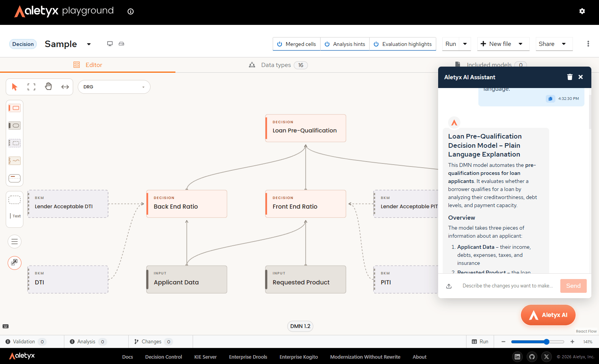Select the Front End Ratio decision node
This screenshot has height=364, width=599.
click(x=306, y=204)
